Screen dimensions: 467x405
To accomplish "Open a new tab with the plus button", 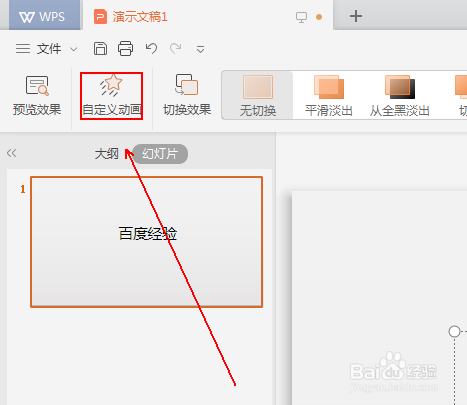I will pos(356,16).
